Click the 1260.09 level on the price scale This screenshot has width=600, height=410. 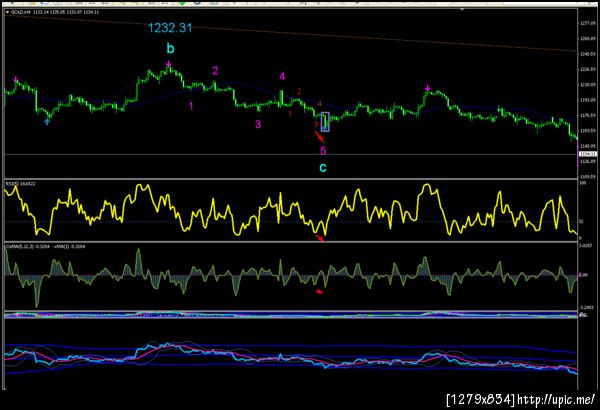(x=588, y=39)
